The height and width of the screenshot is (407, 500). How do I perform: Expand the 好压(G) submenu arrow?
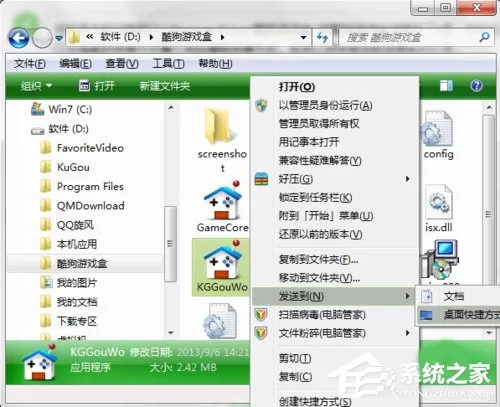tap(408, 179)
